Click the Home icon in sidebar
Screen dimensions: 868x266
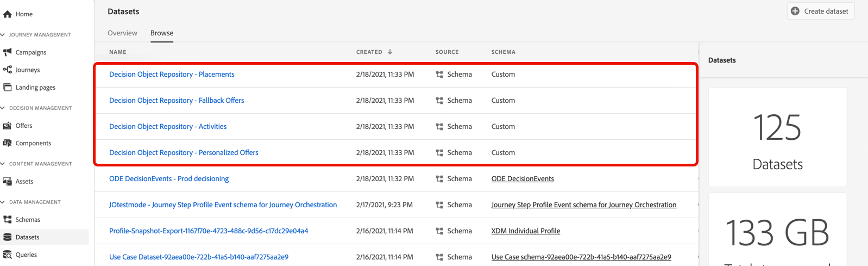click(x=8, y=14)
